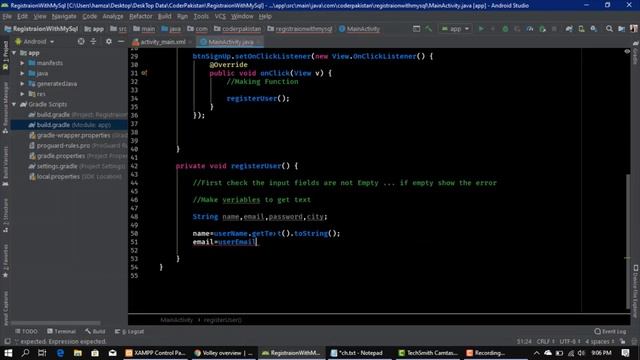Switch to ch.txt Notepad taskbar window

358,353
